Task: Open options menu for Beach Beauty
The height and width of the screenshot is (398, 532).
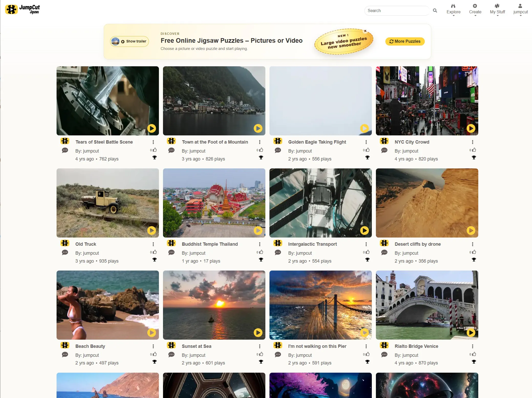Action: coord(153,346)
